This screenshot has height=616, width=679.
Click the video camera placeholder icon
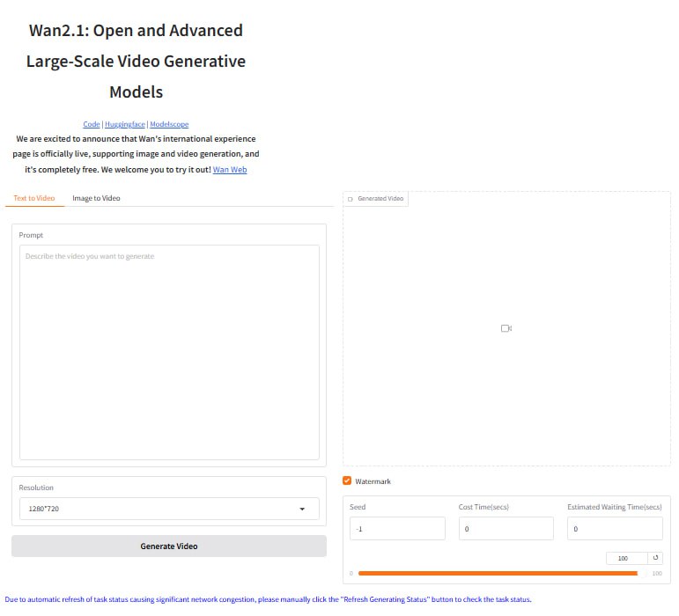pos(506,328)
